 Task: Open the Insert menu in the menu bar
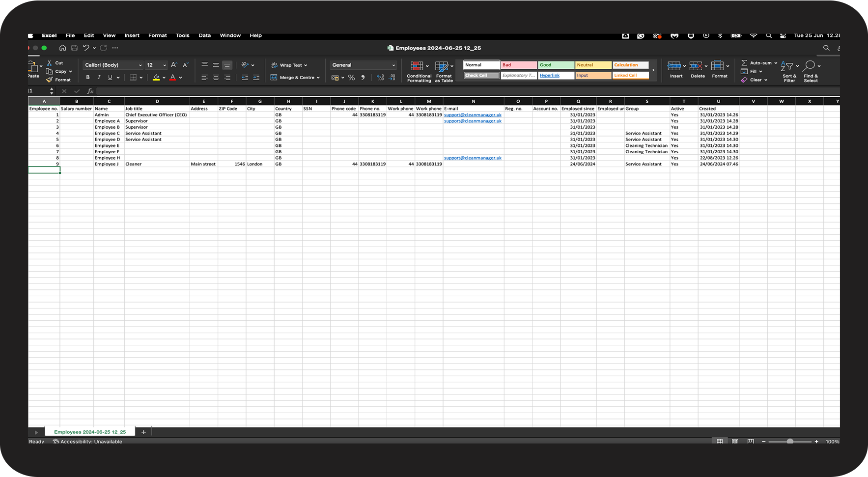132,35
